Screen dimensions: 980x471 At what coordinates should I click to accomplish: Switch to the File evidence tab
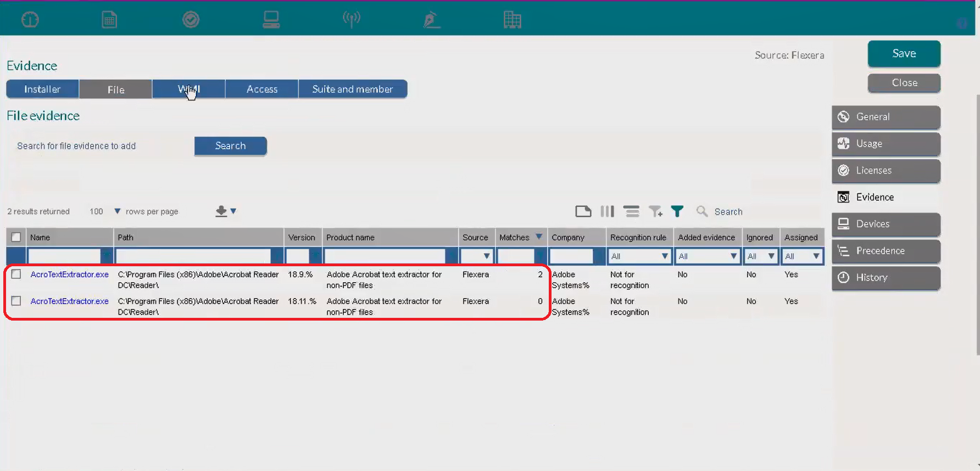tap(116, 89)
